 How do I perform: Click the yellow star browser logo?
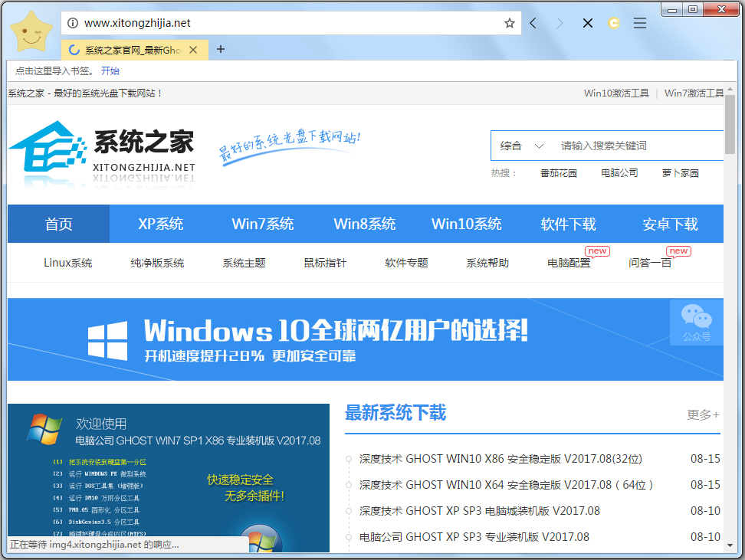pos(31,32)
